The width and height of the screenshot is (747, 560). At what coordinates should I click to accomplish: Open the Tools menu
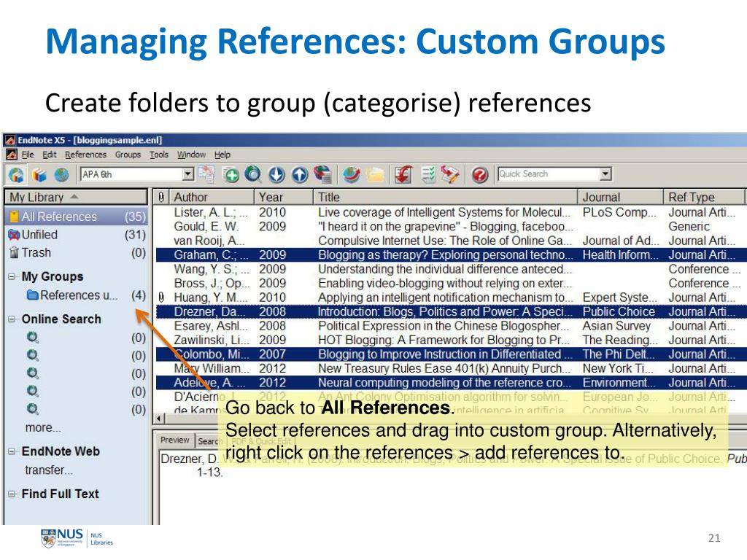158,155
